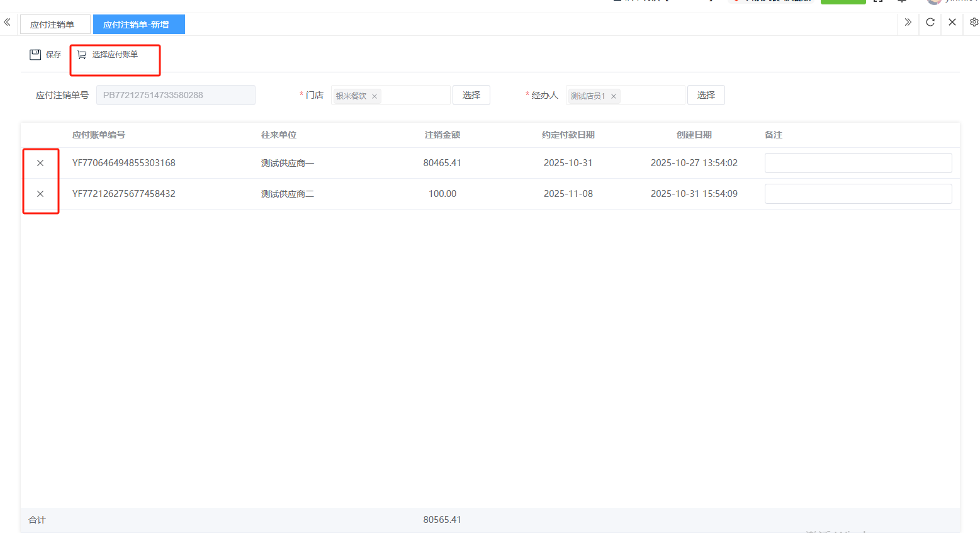Select the 应付注销单-新增 tab

click(x=137, y=25)
